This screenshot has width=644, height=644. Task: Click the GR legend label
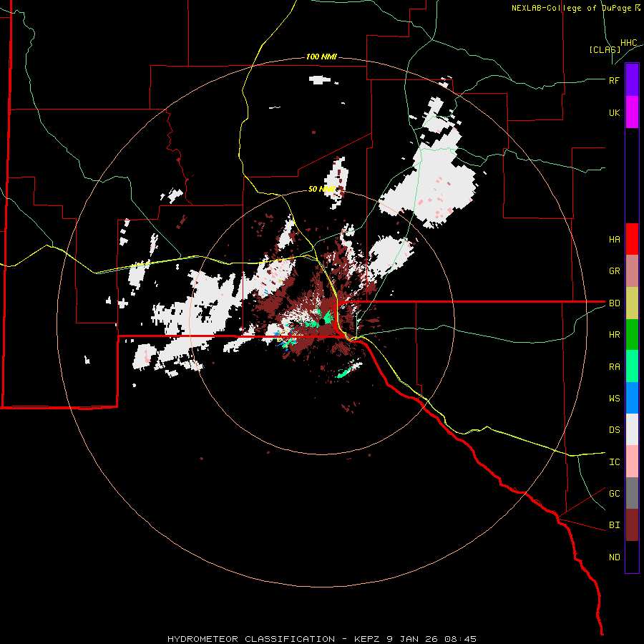click(614, 271)
